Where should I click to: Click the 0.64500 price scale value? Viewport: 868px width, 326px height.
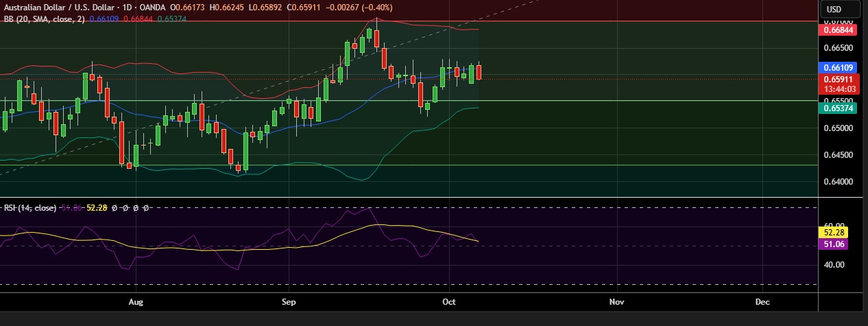(x=838, y=155)
